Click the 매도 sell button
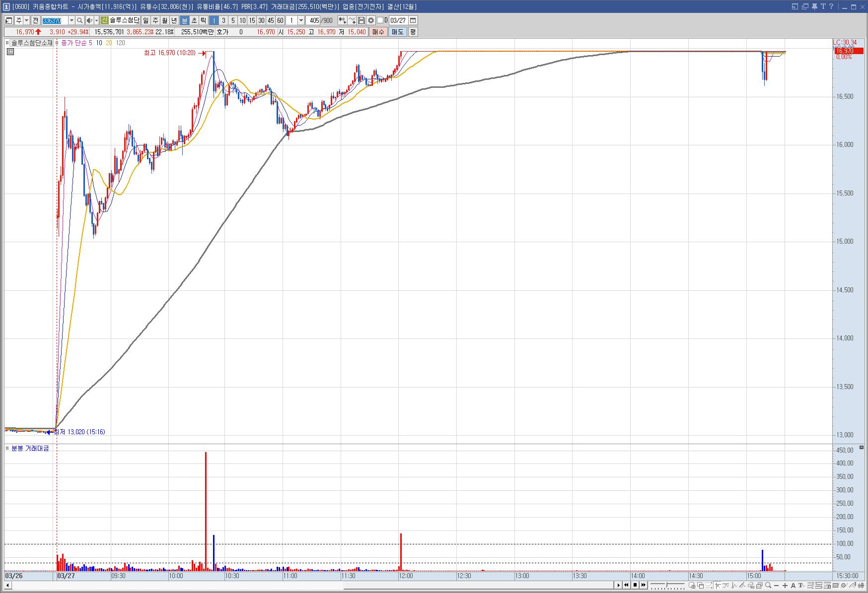This screenshot has height=593, width=868. (x=398, y=32)
